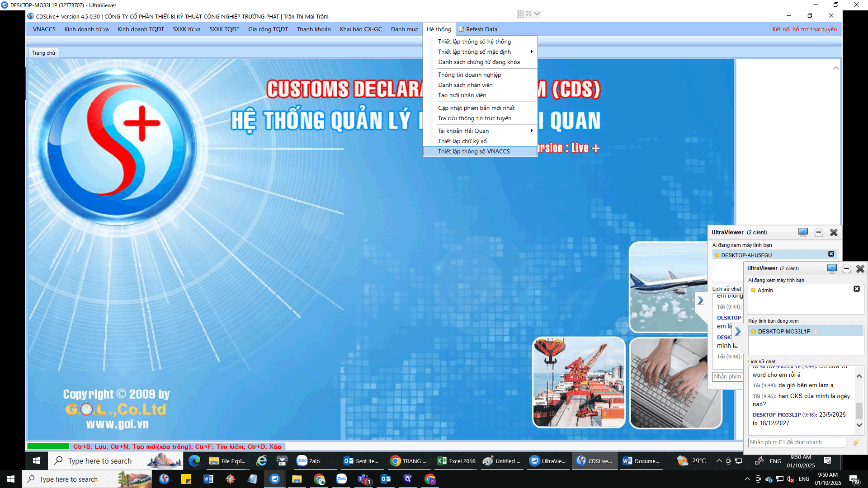Click the keyboard typing thumbnail
Image resolution: width=868 pixels, height=488 pixels.
[675, 382]
